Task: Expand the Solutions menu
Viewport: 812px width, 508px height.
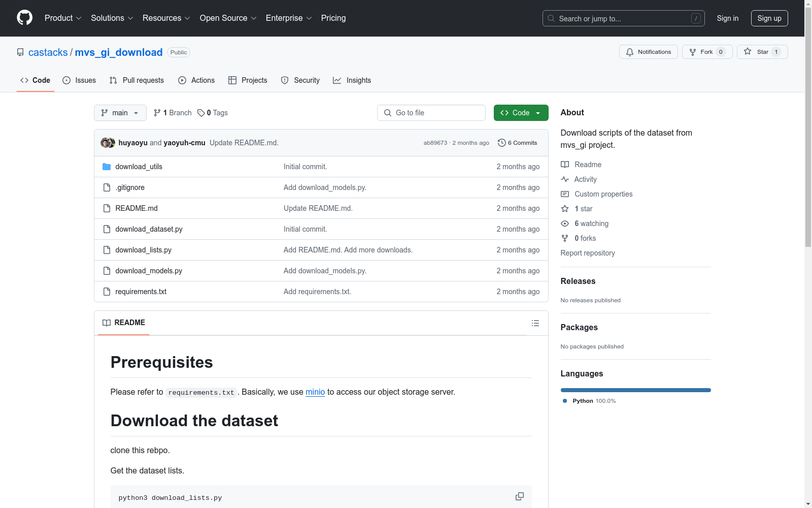Action: 112,18
